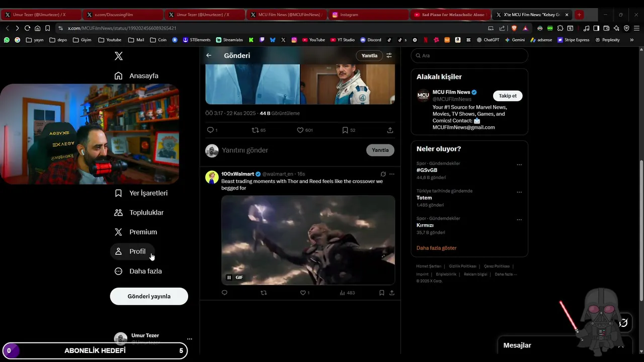This screenshot has width=644, height=362.
Task: Share the 100xWalmart comment
Action: (x=392, y=293)
